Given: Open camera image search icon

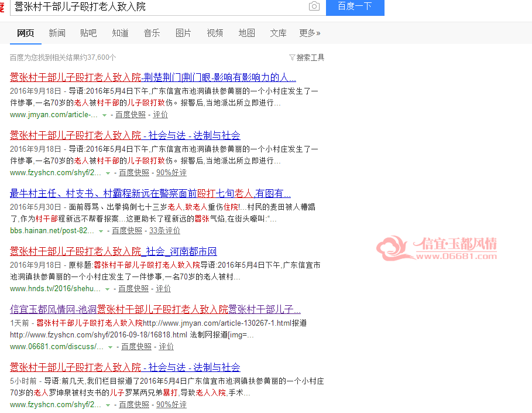Looking at the screenshot, I should point(314,6).
